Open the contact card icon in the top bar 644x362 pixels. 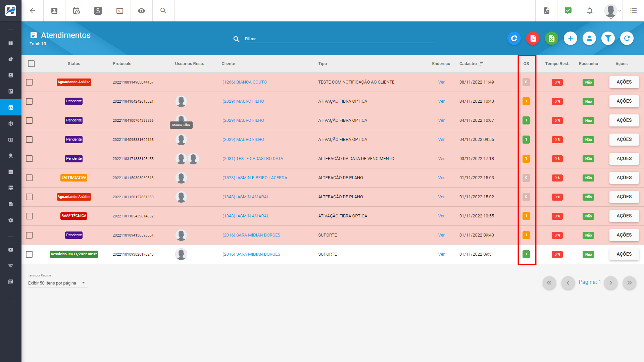(x=54, y=11)
